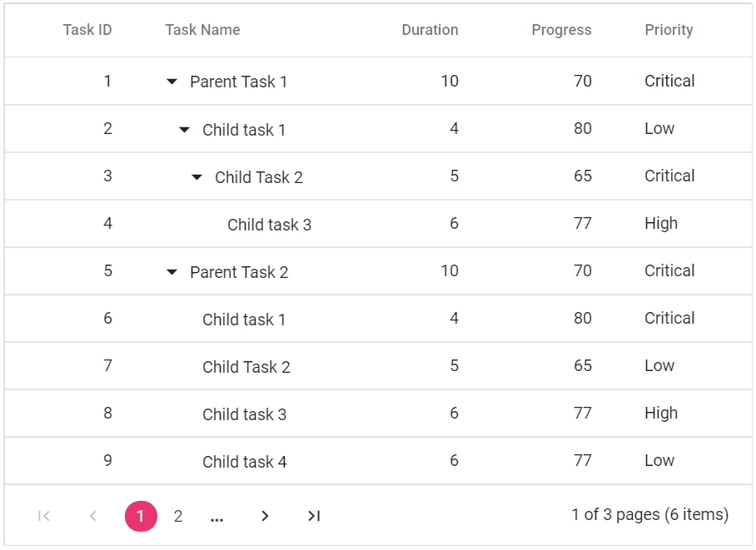Open page 2 of the grid
Viewport: 756px width, 550px height.
(178, 516)
